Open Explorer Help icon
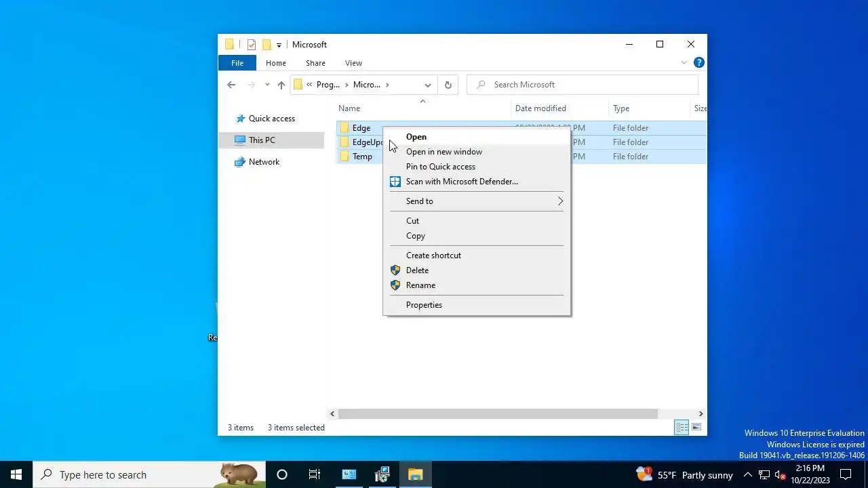 [699, 62]
